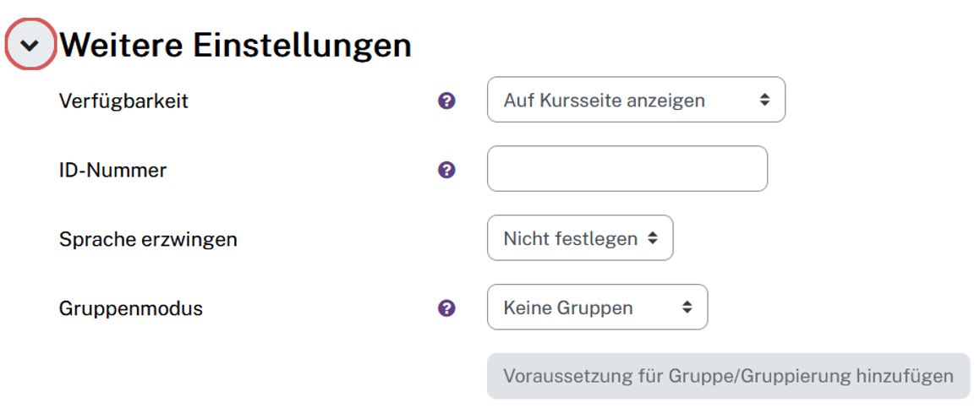980x414 pixels.
Task: Open the Verfügbarkeit dropdown
Action: (636, 100)
